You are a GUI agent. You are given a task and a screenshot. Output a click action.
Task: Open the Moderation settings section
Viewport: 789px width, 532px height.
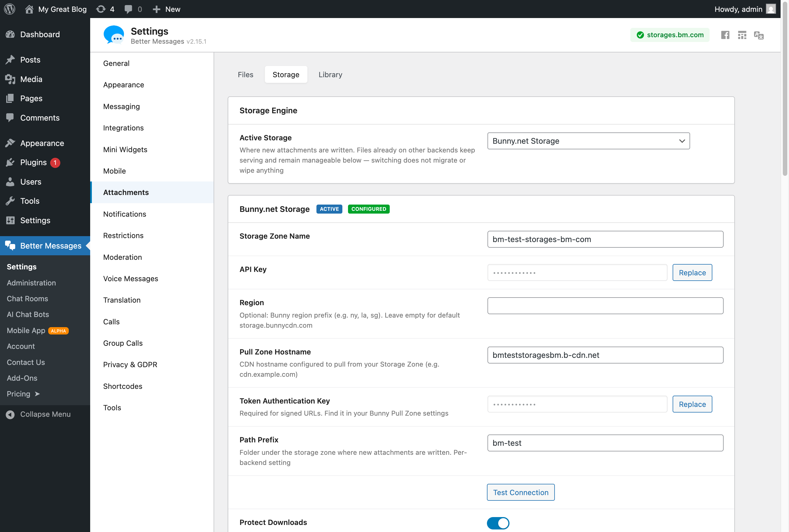pyautogui.click(x=152, y=257)
